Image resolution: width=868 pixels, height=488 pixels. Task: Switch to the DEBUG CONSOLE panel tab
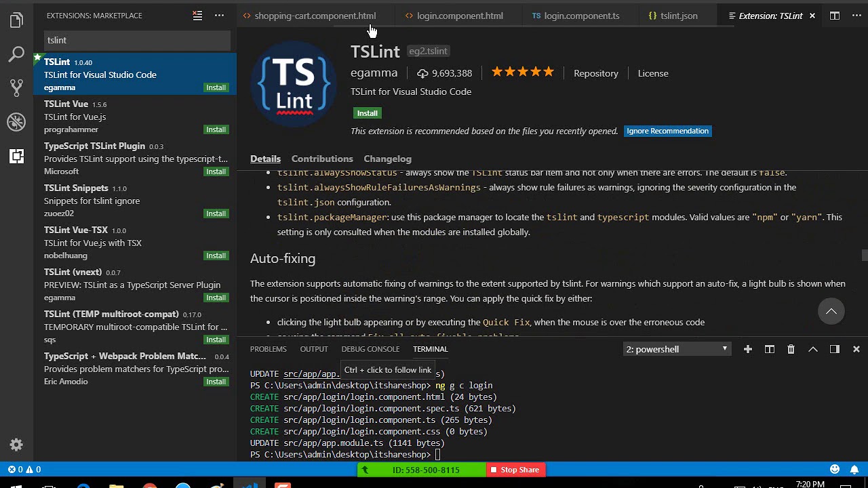pos(370,349)
